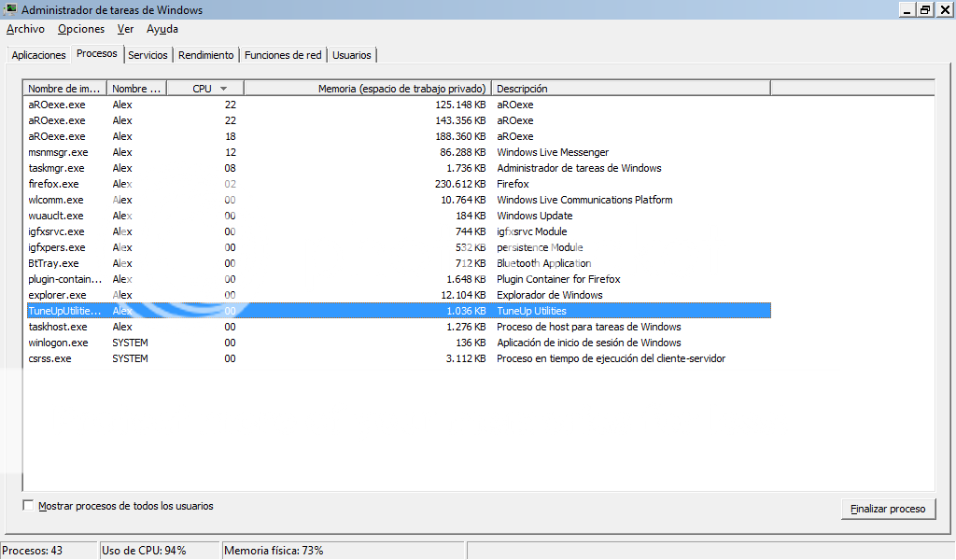
Task: Sort by Descripción column header
Action: coord(630,89)
